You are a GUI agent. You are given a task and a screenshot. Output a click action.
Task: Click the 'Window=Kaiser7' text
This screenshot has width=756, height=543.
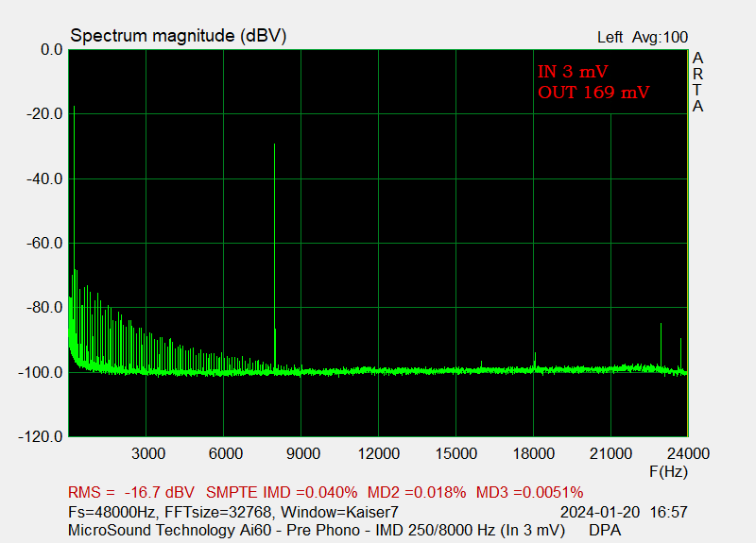tap(339, 512)
